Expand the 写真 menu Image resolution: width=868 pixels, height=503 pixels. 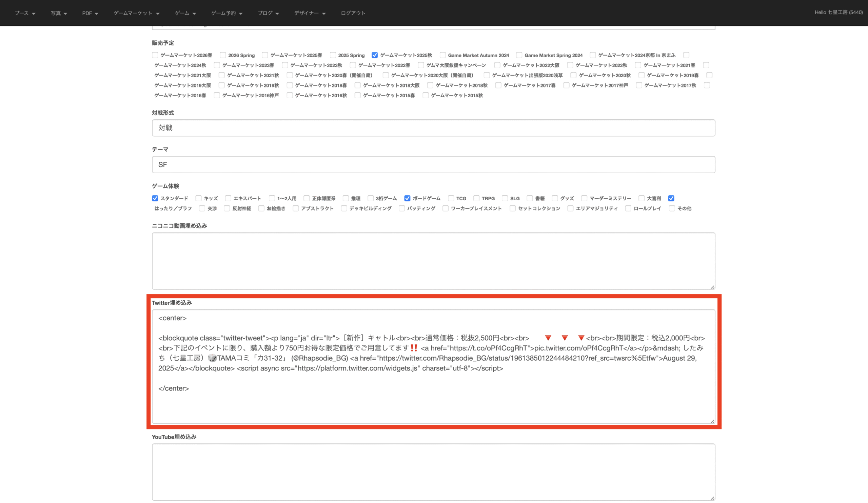[59, 13]
